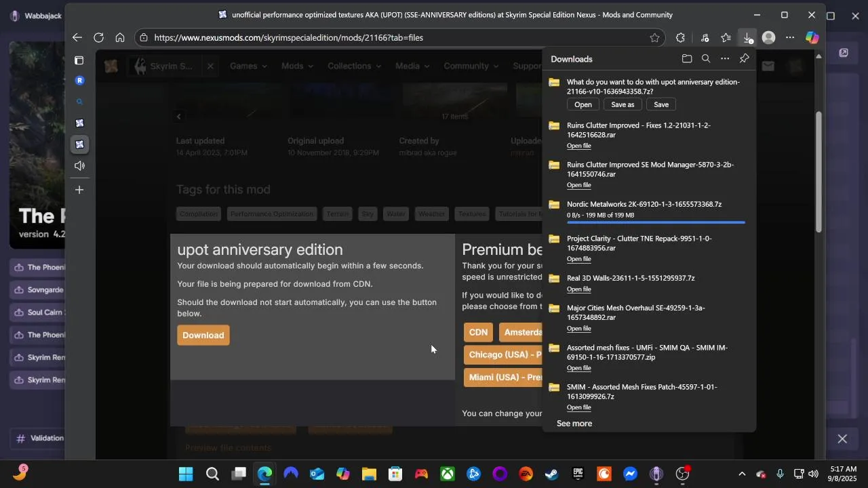Open the Edge profile avatar

click(768, 38)
